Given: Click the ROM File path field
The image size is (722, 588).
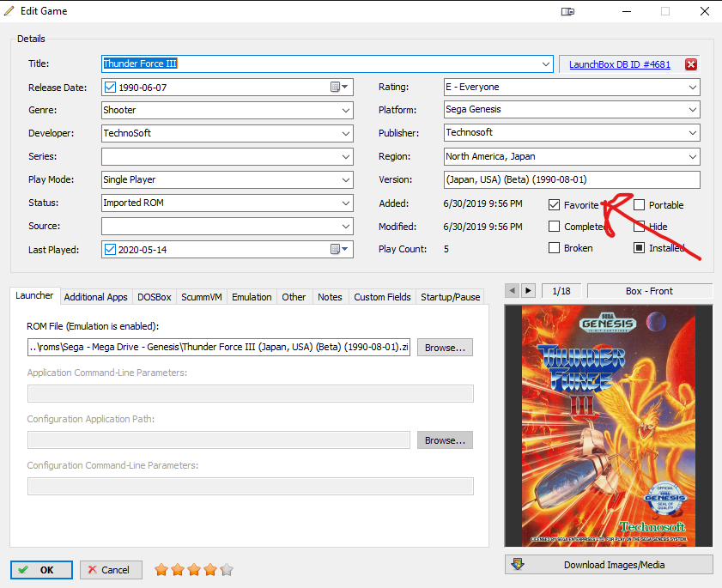Looking at the screenshot, I should point(219,347).
